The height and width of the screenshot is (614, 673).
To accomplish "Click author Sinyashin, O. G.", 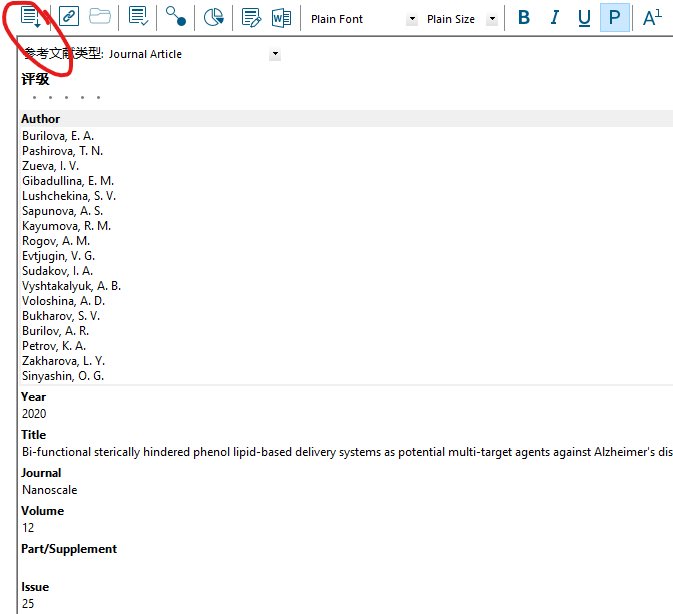I will [x=63, y=376].
